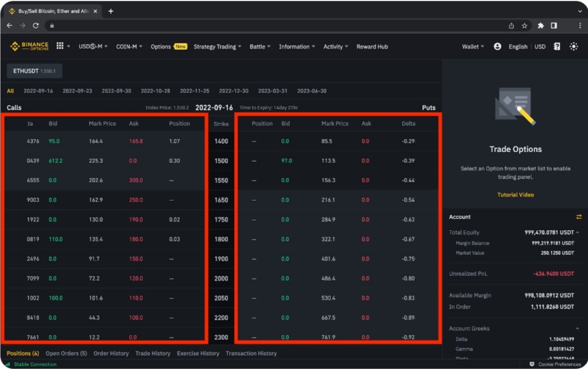
Task: Reload the page in the browser
Action: click(x=36, y=25)
